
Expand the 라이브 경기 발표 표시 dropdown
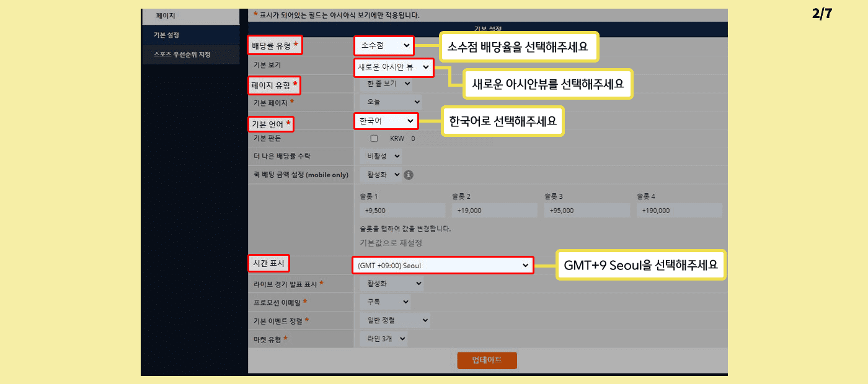point(391,284)
